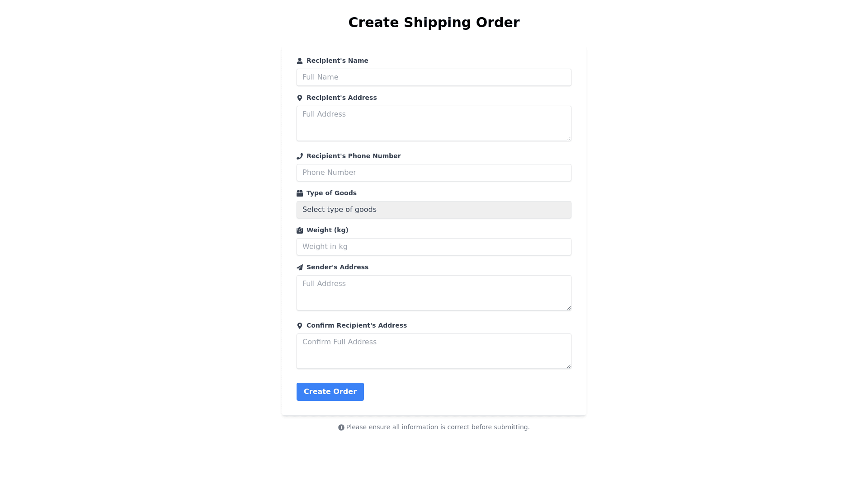Click the person icon beside Recipient's Name
The height and width of the screenshot is (488, 868).
pyautogui.click(x=299, y=61)
